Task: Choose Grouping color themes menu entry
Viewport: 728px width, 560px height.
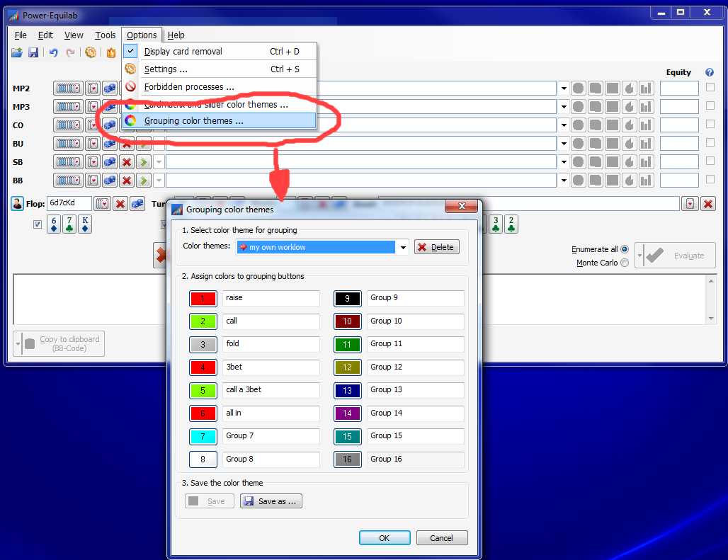Action: click(220, 120)
